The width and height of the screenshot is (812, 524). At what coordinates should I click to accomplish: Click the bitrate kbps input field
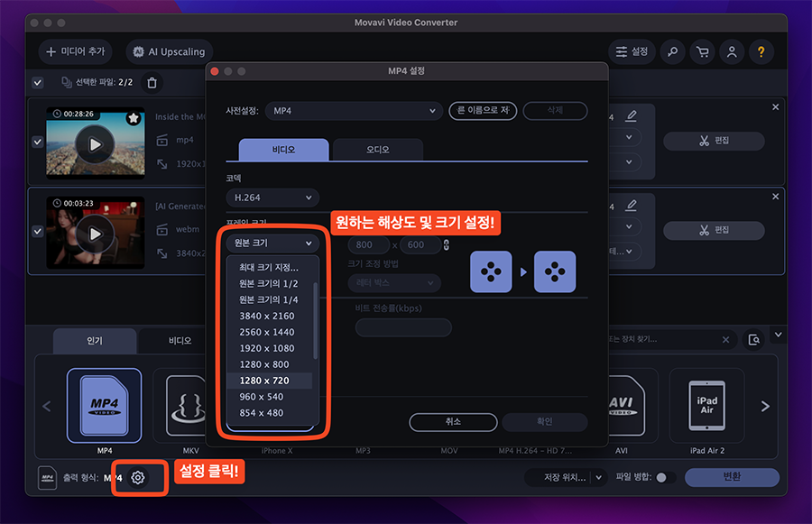403,327
